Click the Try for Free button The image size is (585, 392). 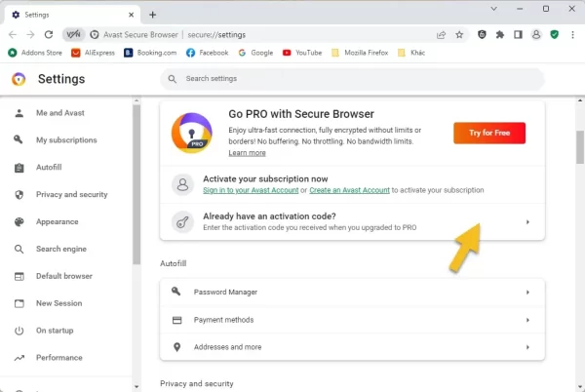click(x=489, y=133)
